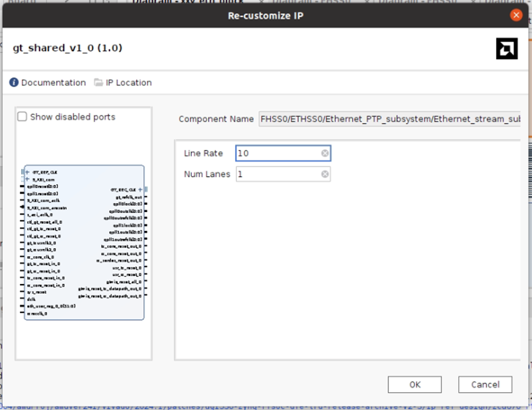This screenshot has height=410, width=532.
Task: Click the Documentation info icon
Action: click(x=14, y=83)
